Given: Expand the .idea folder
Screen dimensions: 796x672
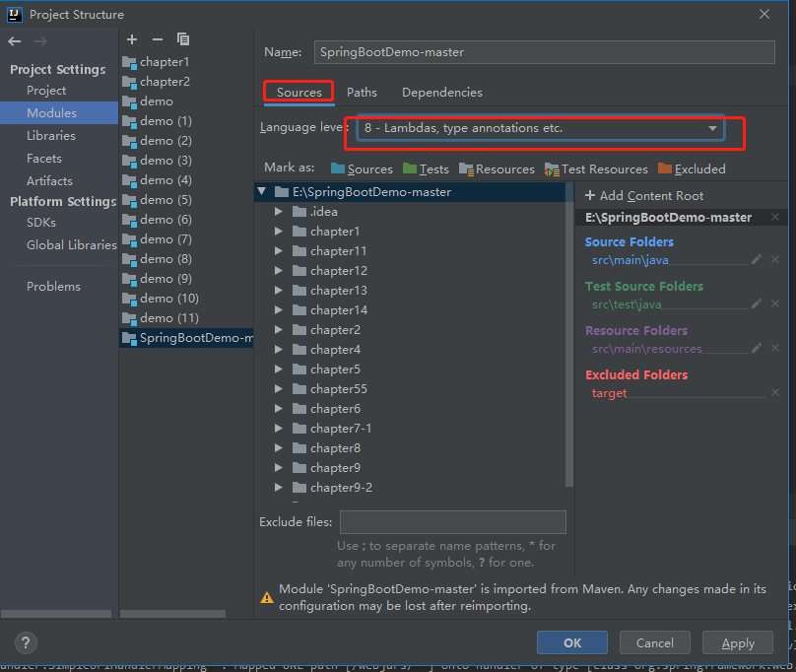Looking at the screenshot, I should point(278,211).
